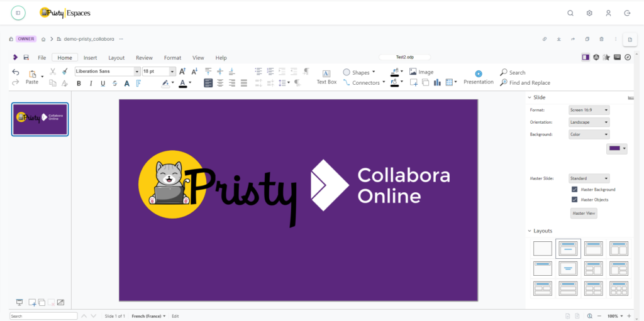This screenshot has height=321, width=644.
Task: Open the Format dropdown showing Screen 16:9
Action: click(x=589, y=111)
